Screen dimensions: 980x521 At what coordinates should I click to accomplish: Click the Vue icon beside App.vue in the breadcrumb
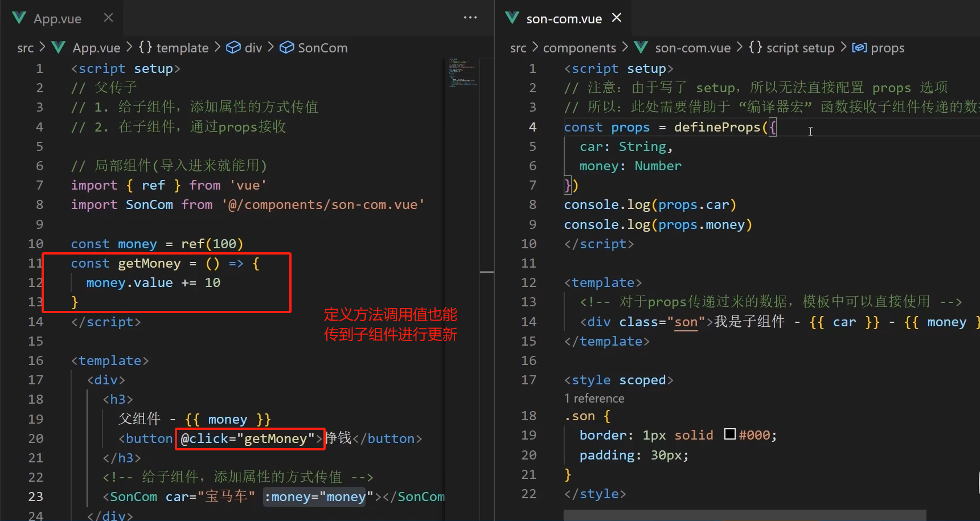click(x=58, y=47)
